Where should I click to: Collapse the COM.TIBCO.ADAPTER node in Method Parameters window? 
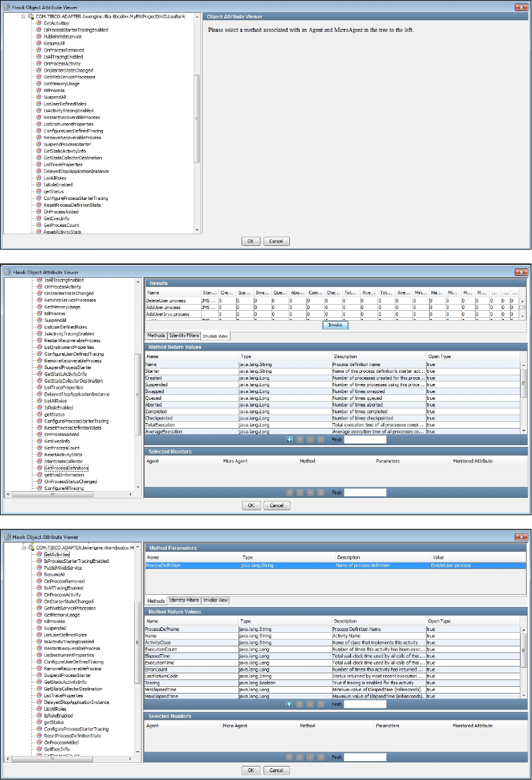click(23, 548)
